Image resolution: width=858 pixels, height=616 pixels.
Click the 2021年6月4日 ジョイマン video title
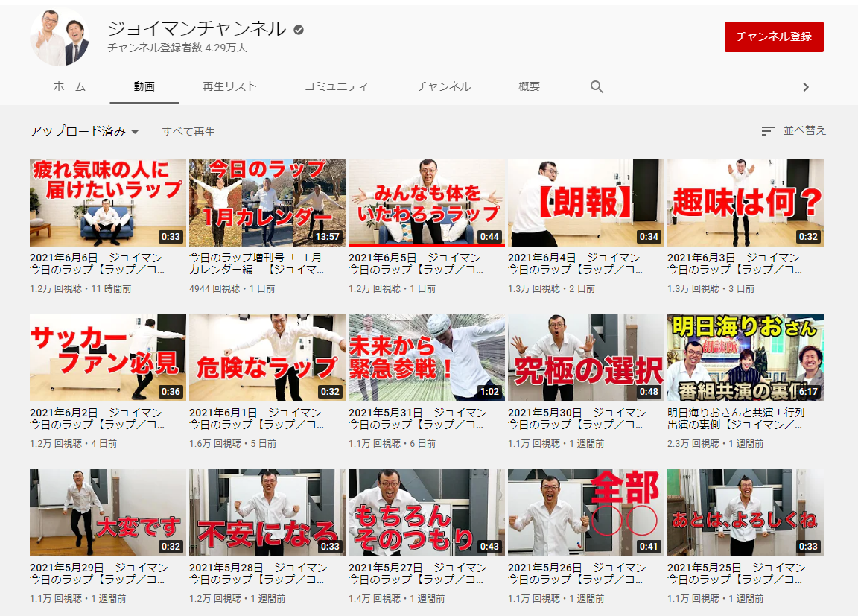575,264
